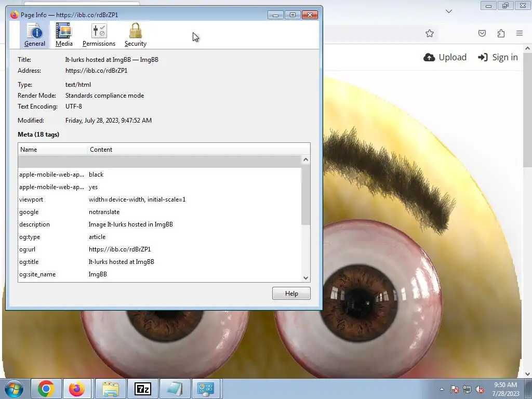Open the Security tab
The height and width of the screenshot is (399, 532).
coord(136,35)
